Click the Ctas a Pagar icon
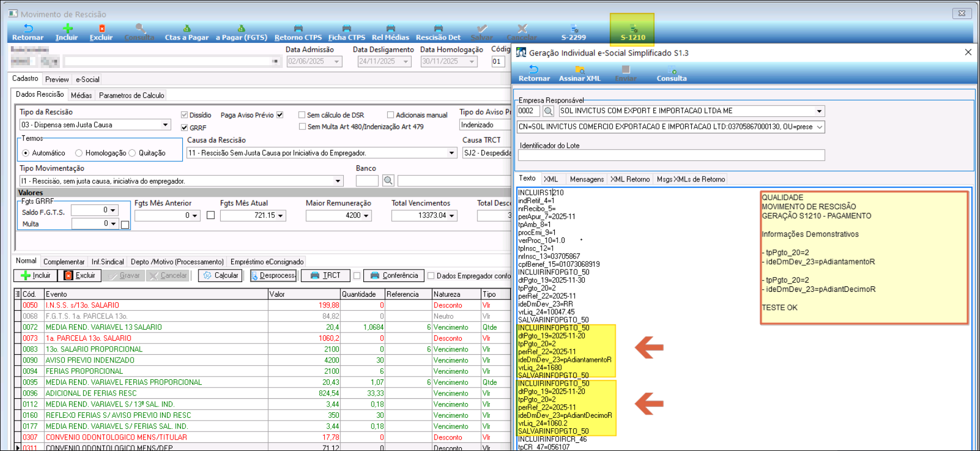This screenshot has height=451, width=980. pos(187,32)
